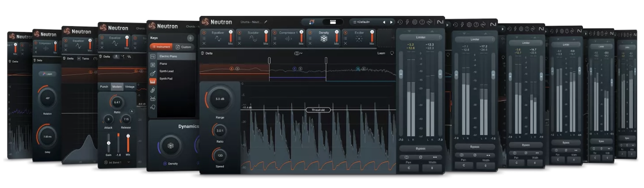Open the settings gear in front window header

click(415, 22)
